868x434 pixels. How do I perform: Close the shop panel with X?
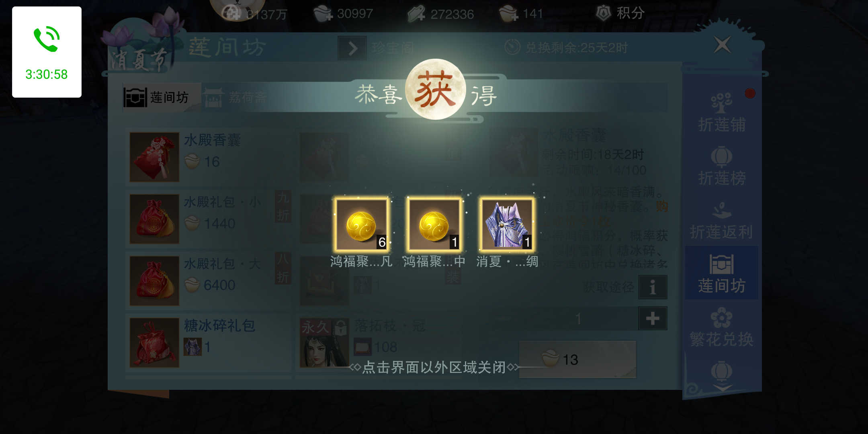tap(722, 44)
